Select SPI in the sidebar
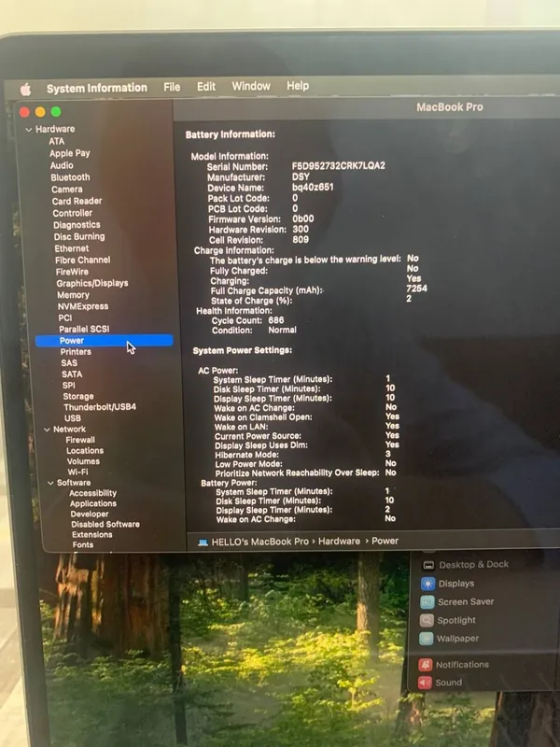The height and width of the screenshot is (747, 560). 68,386
